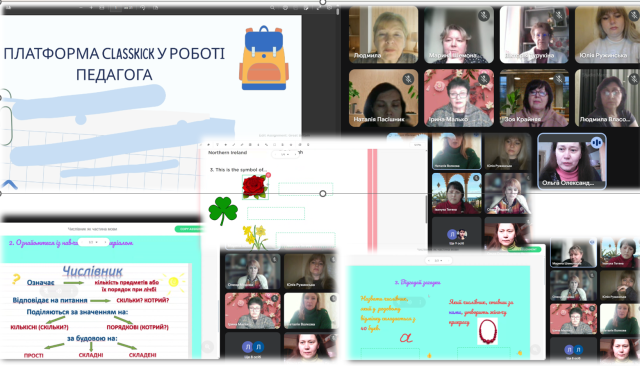The image size is (640, 366).
Task: Click the red delete dot on the rose image
Action: (x=268, y=175)
